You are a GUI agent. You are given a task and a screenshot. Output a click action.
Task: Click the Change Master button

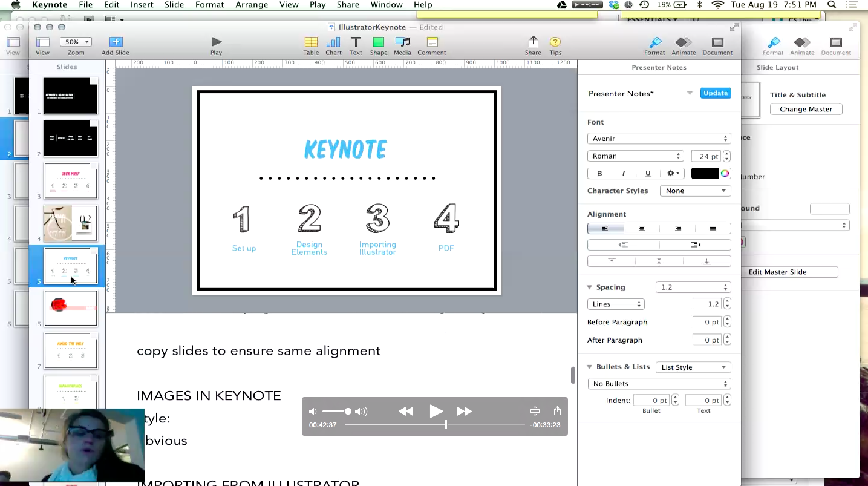pos(806,110)
